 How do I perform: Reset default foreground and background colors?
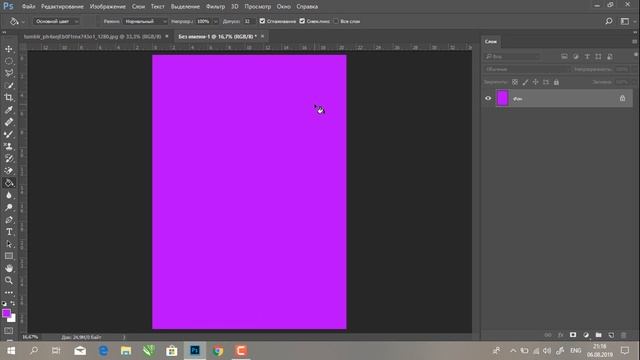(4, 303)
